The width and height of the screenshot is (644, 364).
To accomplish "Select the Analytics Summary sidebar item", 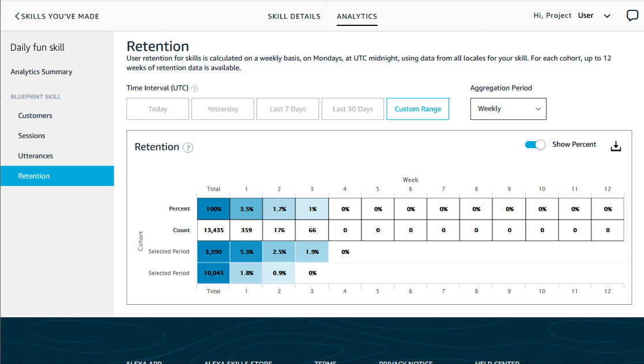I will (41, 71).
